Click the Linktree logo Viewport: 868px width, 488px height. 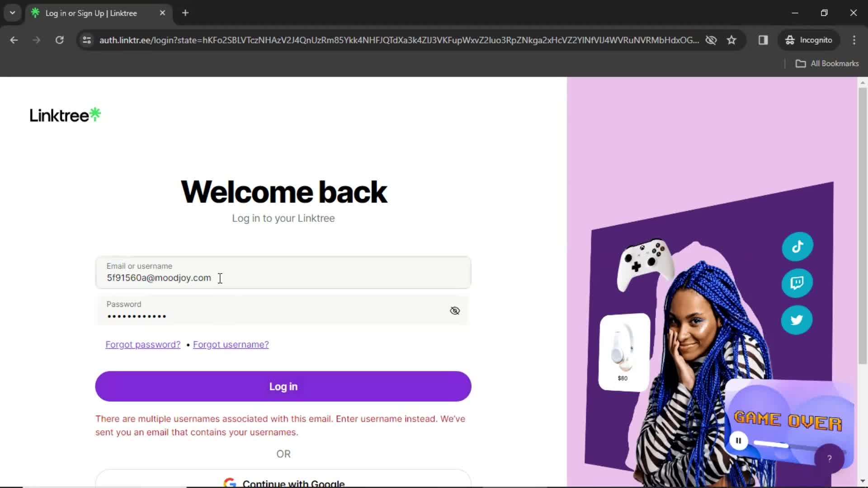coord(65,115)
